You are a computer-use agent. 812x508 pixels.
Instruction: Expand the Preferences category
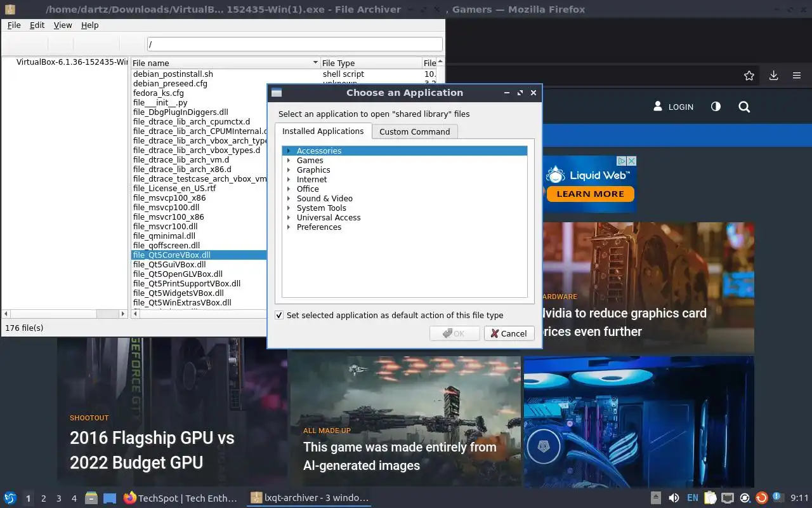click(288, 227)
